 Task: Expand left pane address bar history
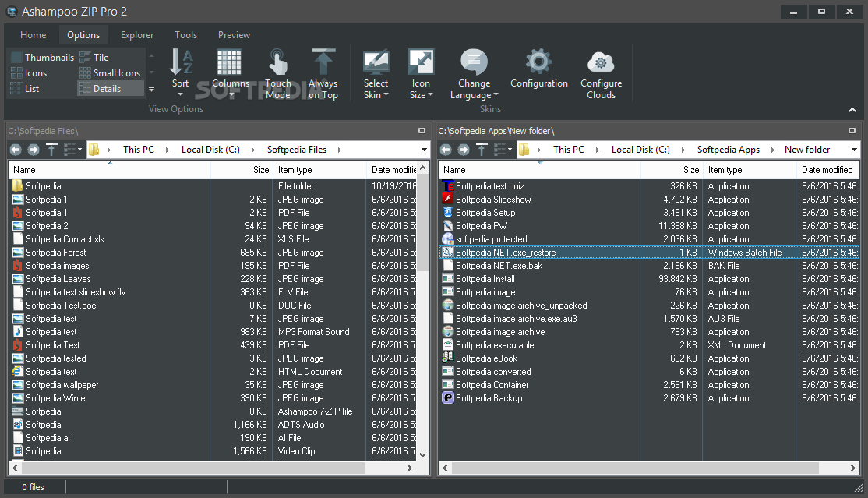[x=424, y=150]
